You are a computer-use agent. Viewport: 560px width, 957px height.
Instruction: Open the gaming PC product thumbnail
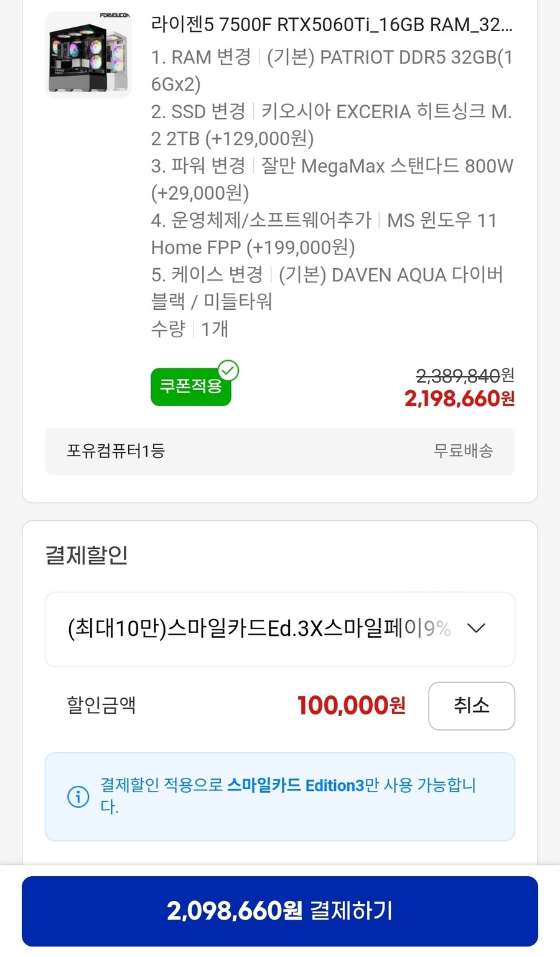click(88, 56)
